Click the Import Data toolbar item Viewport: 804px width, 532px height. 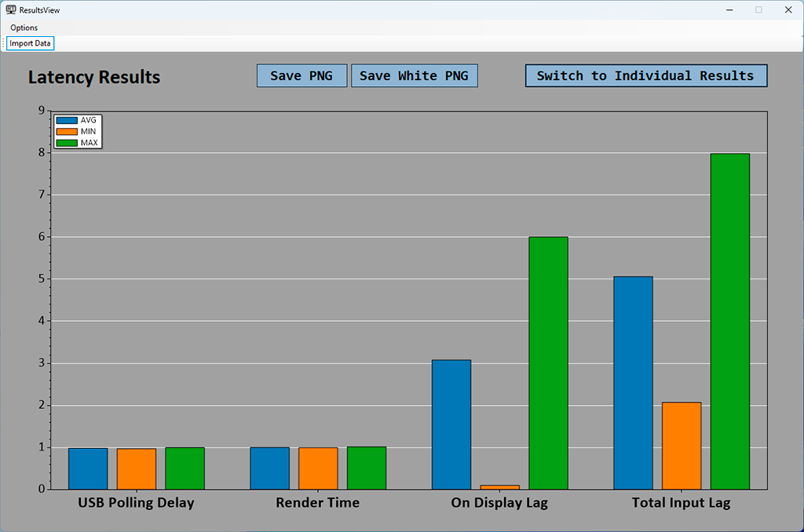coord(31,43)
